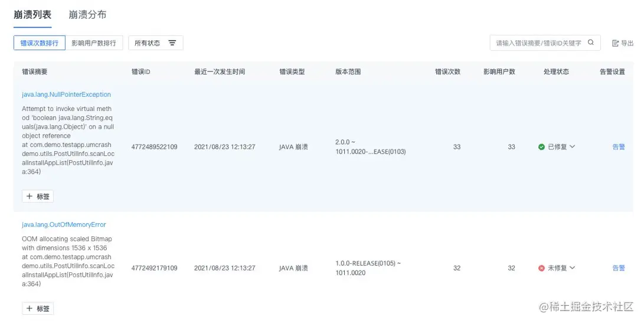Viewport: 644px width, 323px height.
Task: Click the filter icon in 所有状态
Action: (x=172, y=43)
